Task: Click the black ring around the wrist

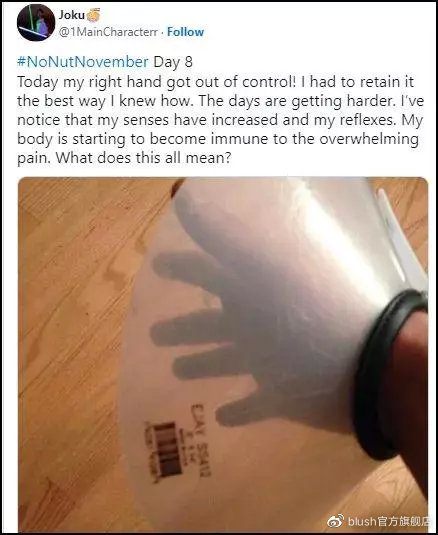Action: click(389, 374)
